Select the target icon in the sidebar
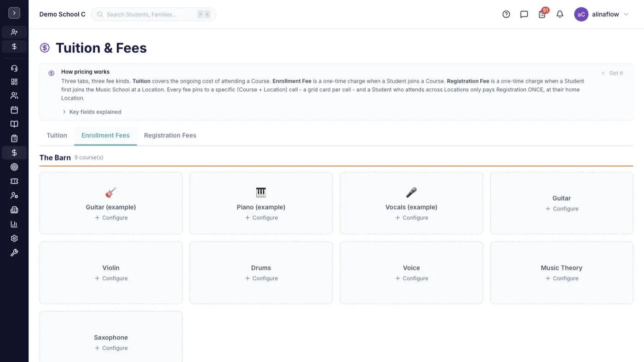The height and width of the screenshot is (362, 644). click(14, 167)
